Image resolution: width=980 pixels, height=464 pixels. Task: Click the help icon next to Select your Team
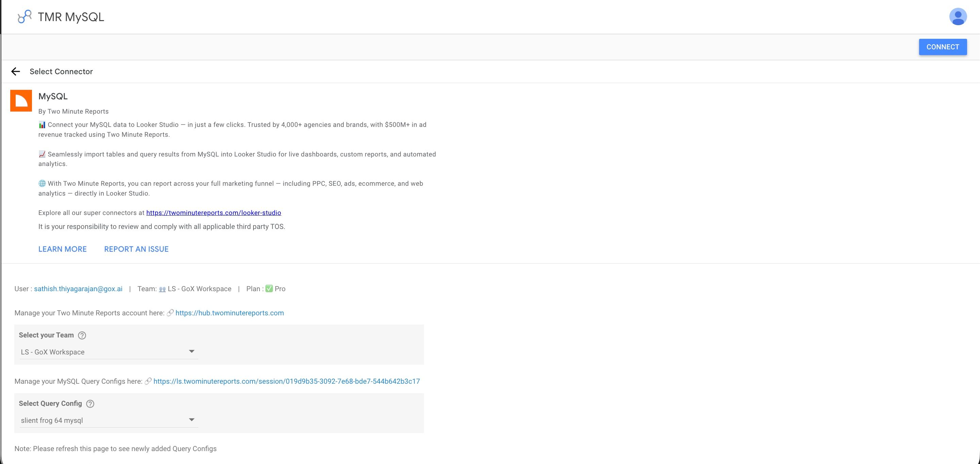pos(82,335)
